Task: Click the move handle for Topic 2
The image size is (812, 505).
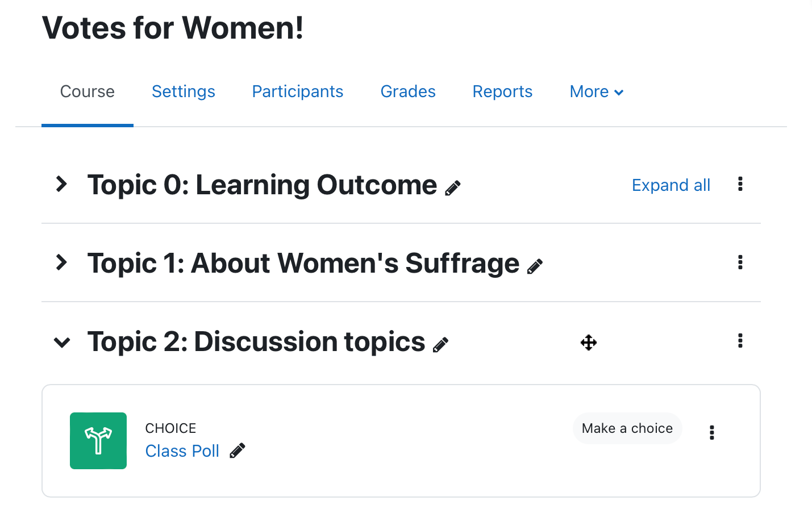Action: click(x=589, y=343)
